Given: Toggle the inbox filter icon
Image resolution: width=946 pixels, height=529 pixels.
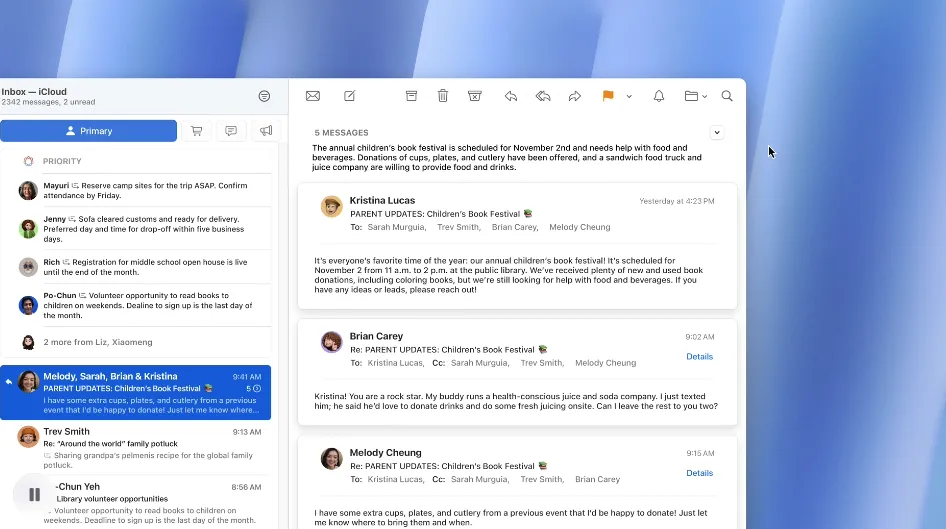Looking at the screenshot, I should coord(264,96).
